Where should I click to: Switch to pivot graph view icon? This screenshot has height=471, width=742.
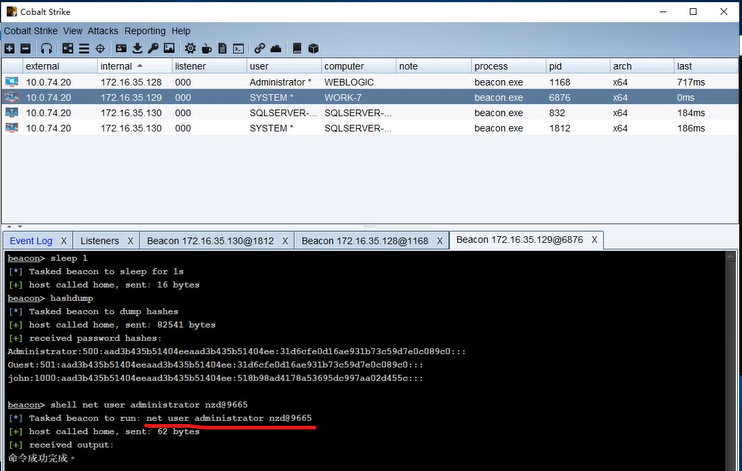[x=68, y=48]
